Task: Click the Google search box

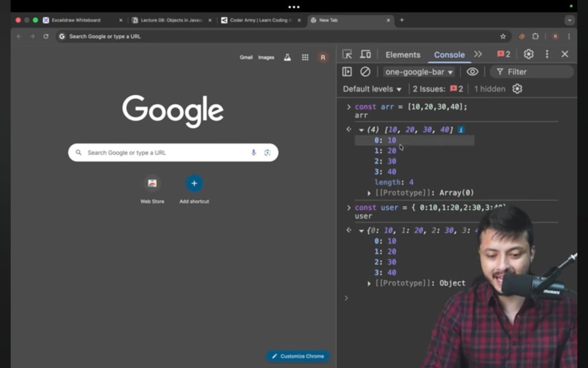Action: pos(173,153)
